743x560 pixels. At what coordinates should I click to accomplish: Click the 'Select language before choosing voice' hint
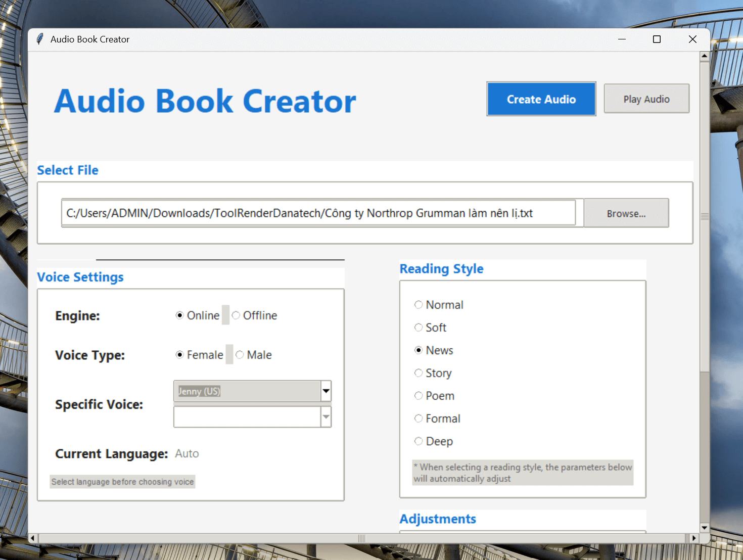coord(122,482)
